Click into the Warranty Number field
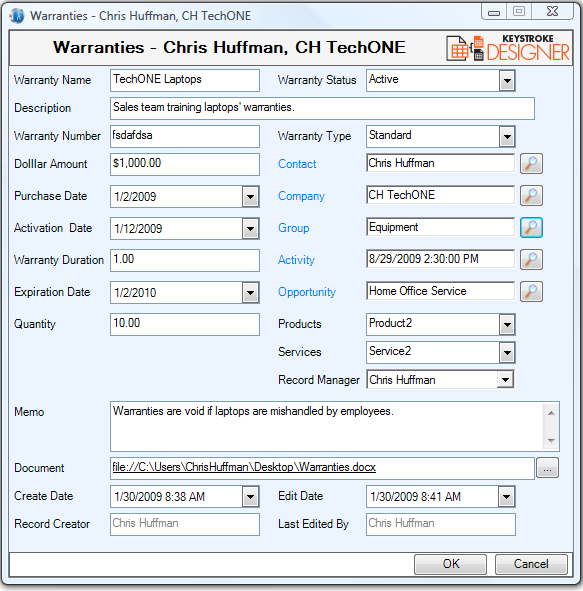This screenshot has height=591, width=583. click(x=185, y=136)
